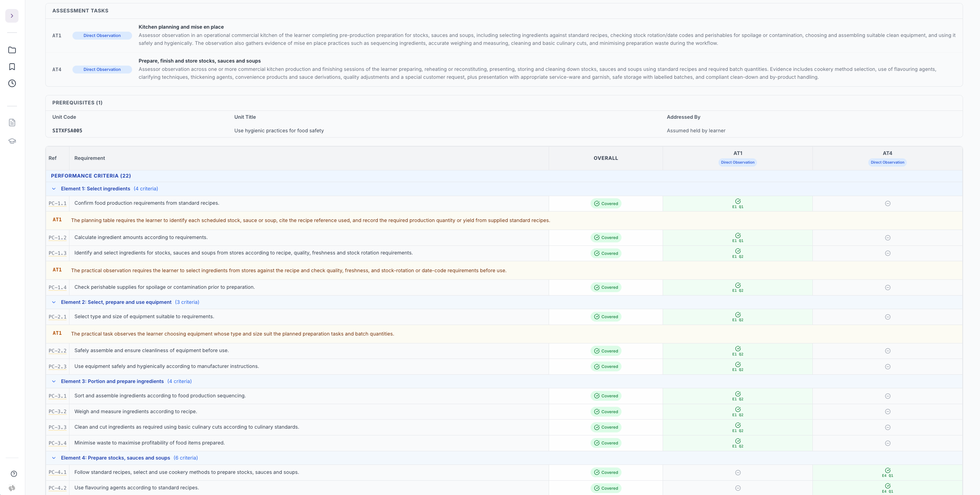Image resolution: width=980 pixels, height=495 pixels.
Task: Click the OVERALL column header
Action: point(606,158)
